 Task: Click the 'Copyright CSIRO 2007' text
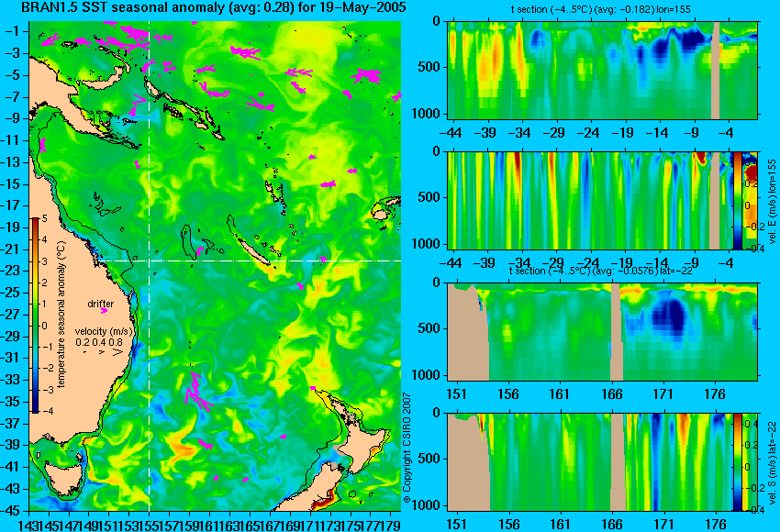tap(407, 448)
